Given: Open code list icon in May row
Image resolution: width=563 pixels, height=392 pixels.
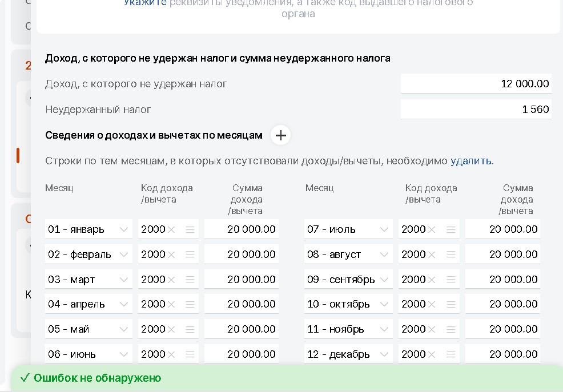Looking at the screenshot, I should point(190,329).
